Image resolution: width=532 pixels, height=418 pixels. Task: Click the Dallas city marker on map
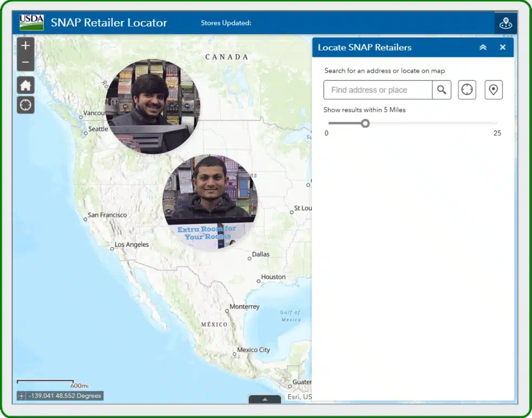click(249, 258)
